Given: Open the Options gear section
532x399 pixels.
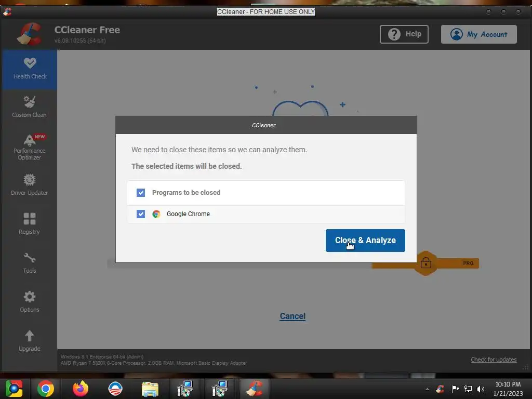Looking at the screenshot, I should point(30,302).
